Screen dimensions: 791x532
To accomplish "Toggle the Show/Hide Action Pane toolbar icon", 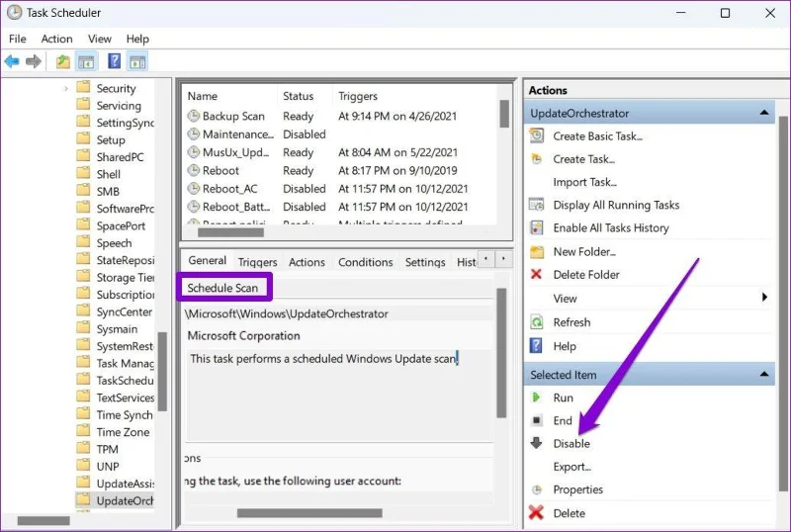I will tap(137, 61).
